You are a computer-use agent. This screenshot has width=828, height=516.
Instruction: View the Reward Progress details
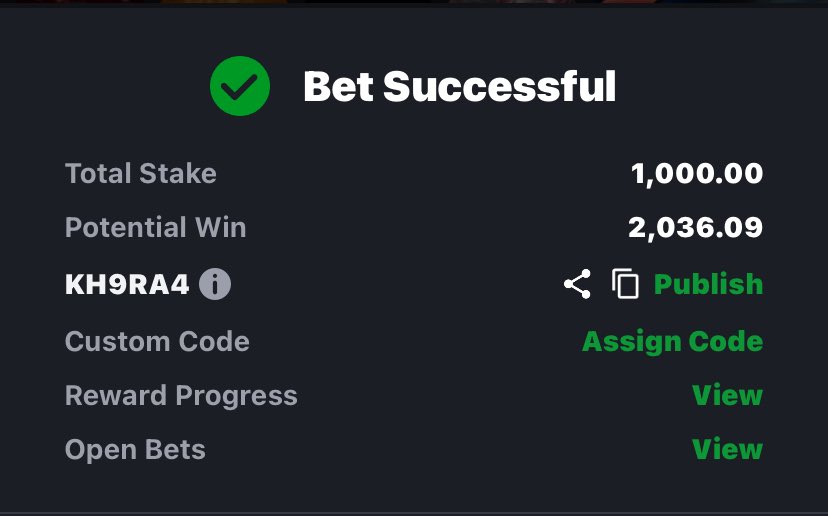[x=727, y=395]
